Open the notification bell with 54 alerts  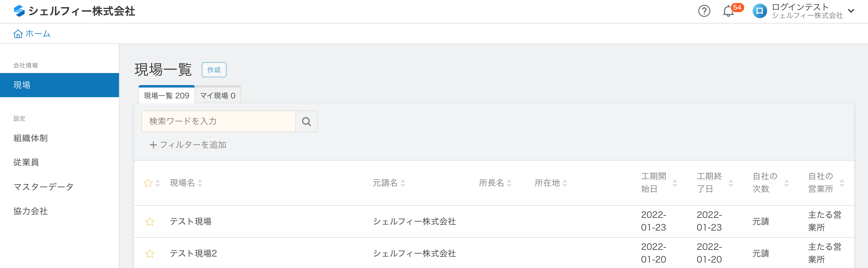pos(728,11)
